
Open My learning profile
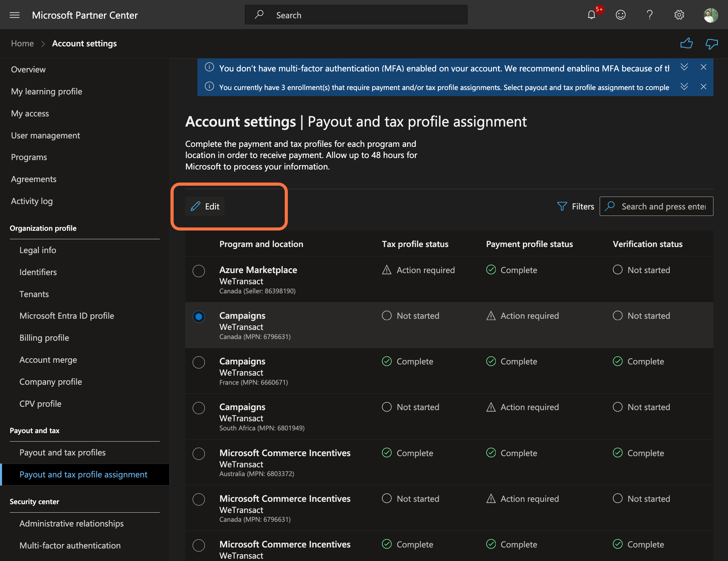[x=47, y=91]
